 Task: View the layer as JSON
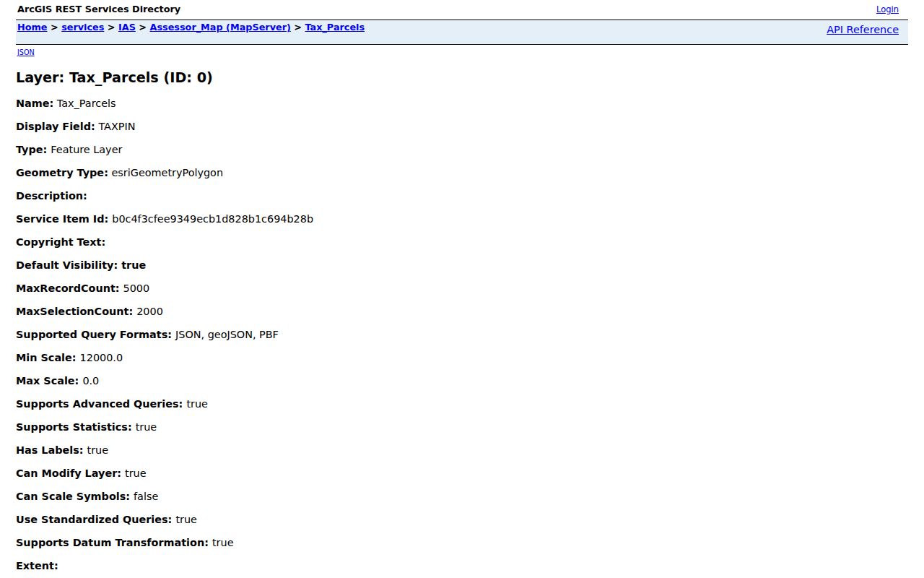pos(25,52)
